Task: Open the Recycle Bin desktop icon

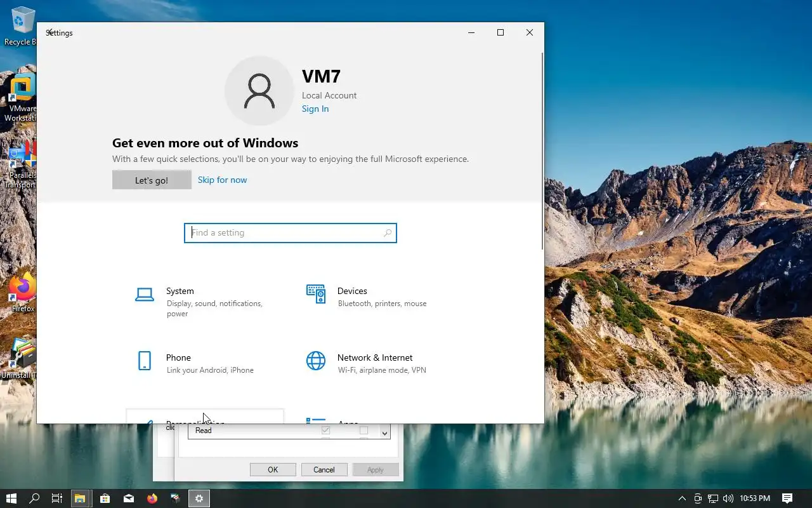Action: tap(21, 27)
